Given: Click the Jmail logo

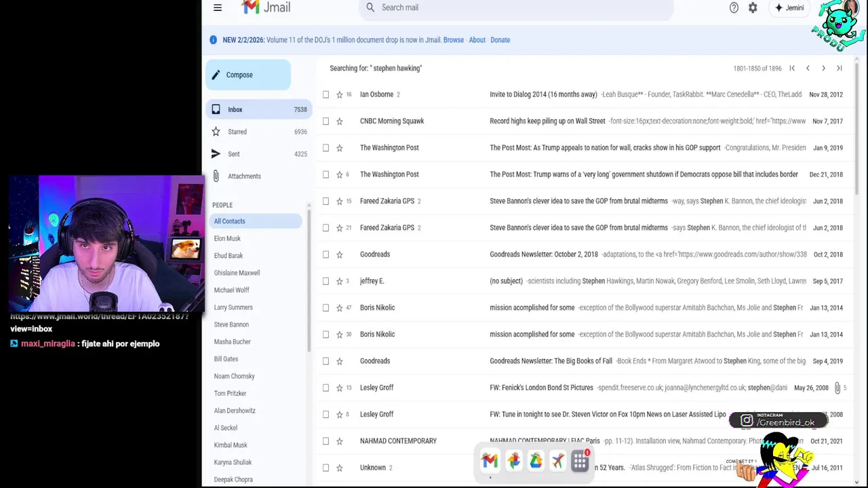Looking at the screenshot, I should (267, 7).
